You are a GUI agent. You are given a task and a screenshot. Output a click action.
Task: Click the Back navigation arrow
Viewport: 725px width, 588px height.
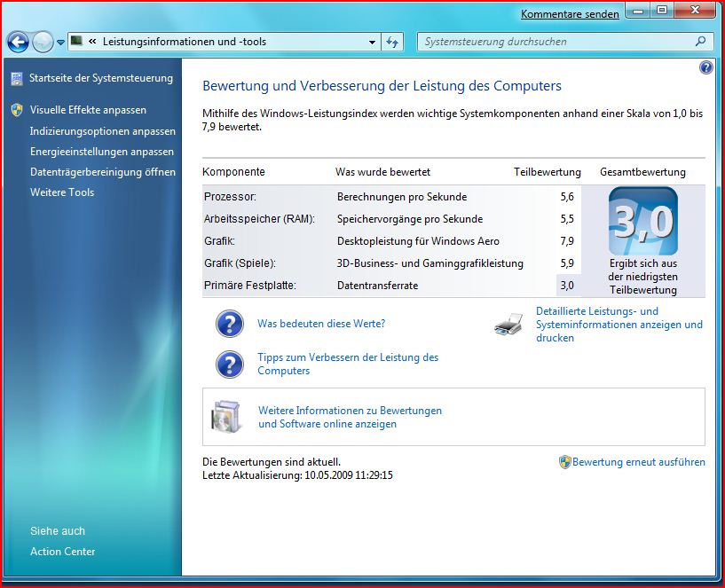(x=19, y=43)
